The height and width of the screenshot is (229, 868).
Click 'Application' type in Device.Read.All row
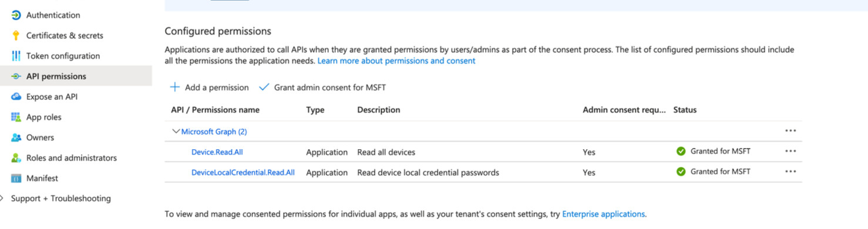[x=327, y=152]
